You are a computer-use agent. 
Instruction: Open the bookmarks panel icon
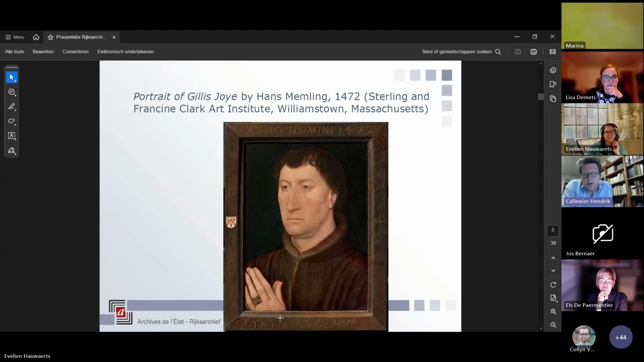553,84
